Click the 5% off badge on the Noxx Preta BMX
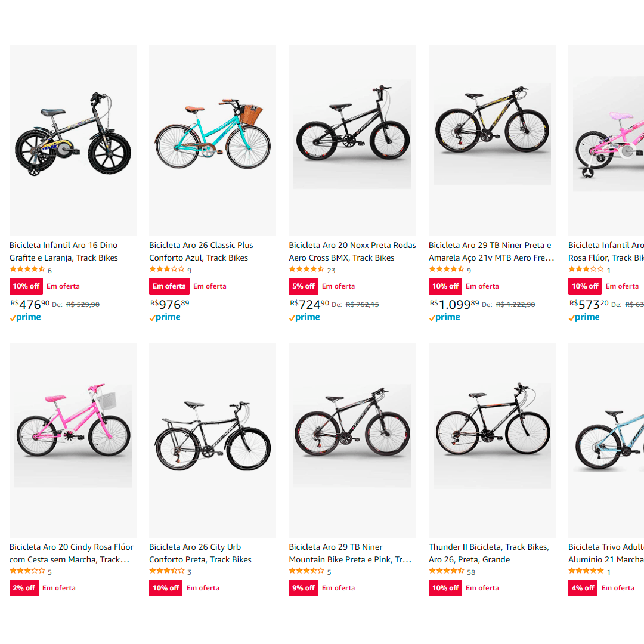 tap(303, 286)
